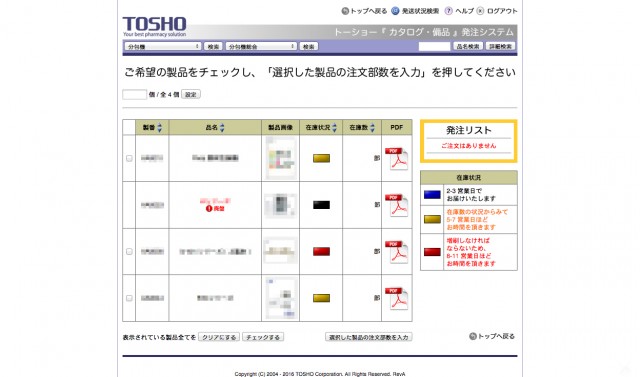640x377 pixels.
Task: Check the third product row checkbox
Action: [129, 252]
